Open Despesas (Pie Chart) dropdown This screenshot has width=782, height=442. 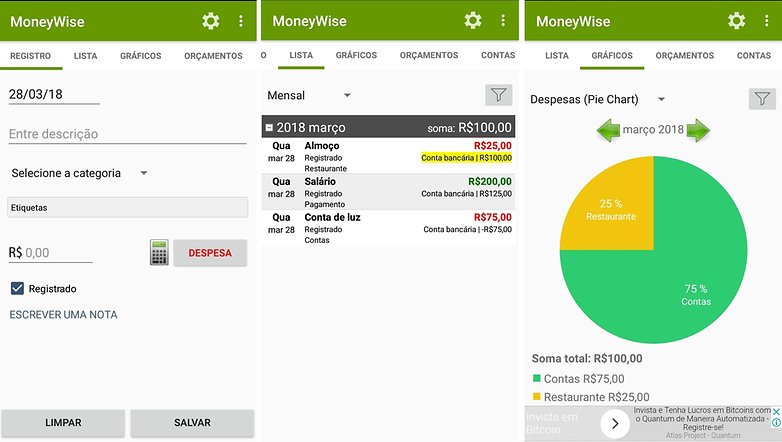(x=597, y=99)
